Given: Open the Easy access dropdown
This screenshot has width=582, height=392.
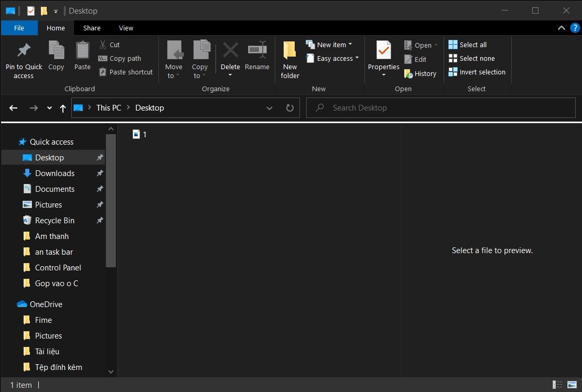Looking at the screenshot, I should coord(332,58).
